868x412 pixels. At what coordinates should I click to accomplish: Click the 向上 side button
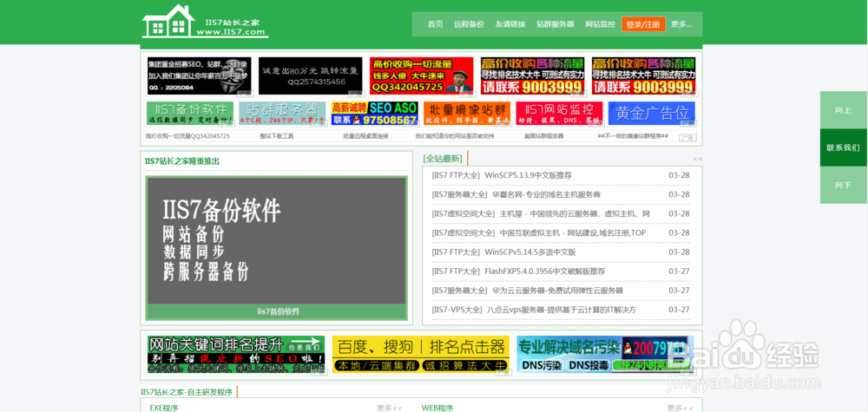pyautogui.click(x=844, y=110)
